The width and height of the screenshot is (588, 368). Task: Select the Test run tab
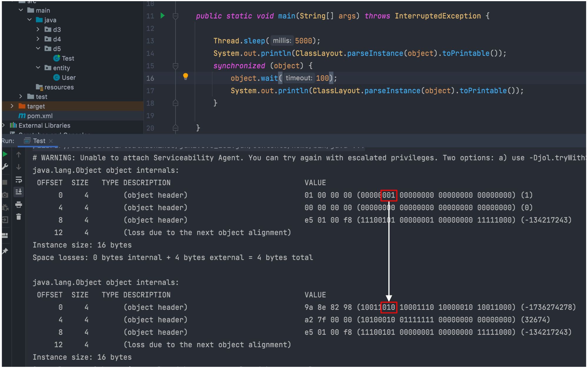tap(39, 141)
